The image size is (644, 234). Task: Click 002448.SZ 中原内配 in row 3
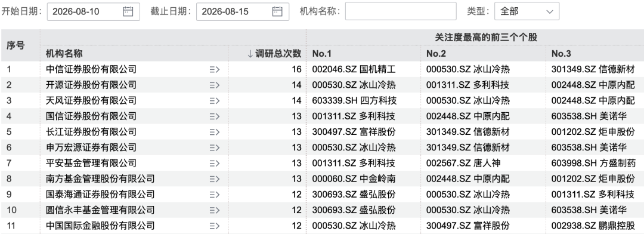(593, 101)
